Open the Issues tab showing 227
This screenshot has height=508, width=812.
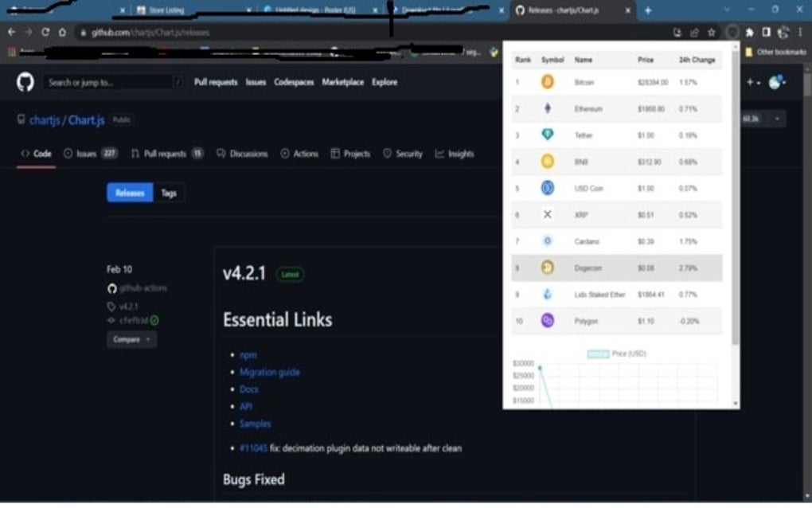tap(91, 154)
